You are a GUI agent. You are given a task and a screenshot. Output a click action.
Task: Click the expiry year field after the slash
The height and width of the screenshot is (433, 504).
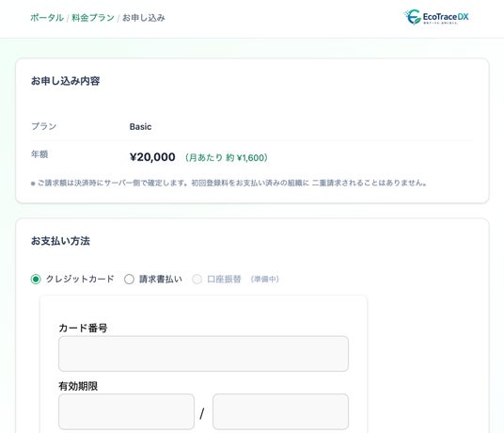[x=280, y=411]
